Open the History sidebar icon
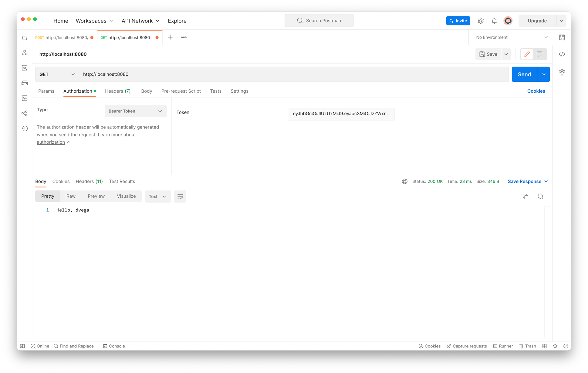 click(25, 128)
